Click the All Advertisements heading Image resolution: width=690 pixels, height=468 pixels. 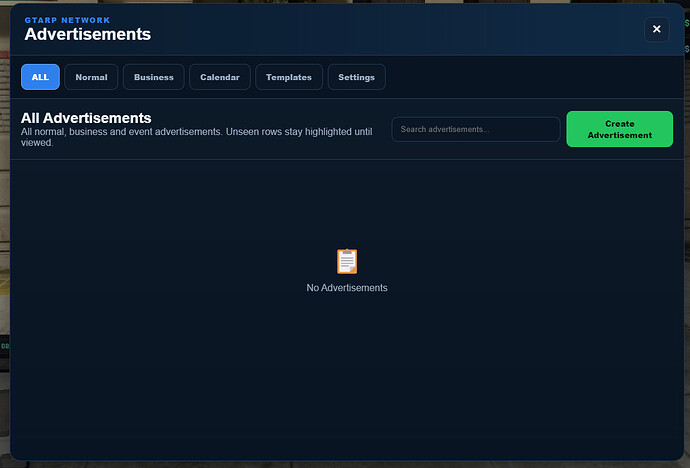[86, 118]
